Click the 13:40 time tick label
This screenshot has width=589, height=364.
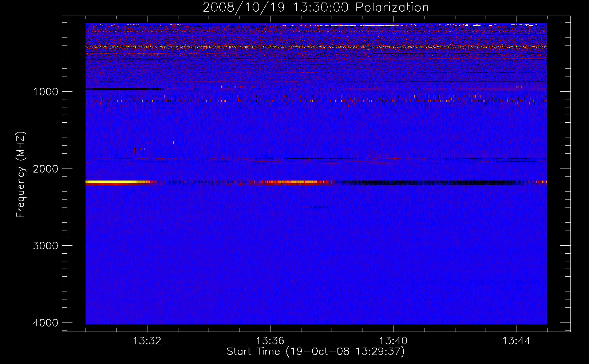[x=393, y=341]
